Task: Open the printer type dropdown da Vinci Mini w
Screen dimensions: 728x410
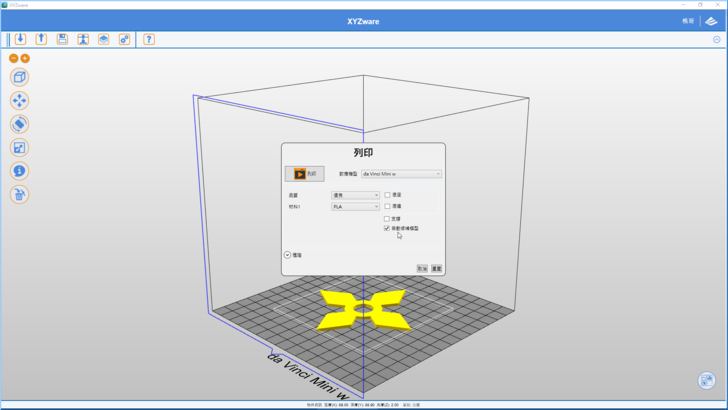Action: coord(401,174)
